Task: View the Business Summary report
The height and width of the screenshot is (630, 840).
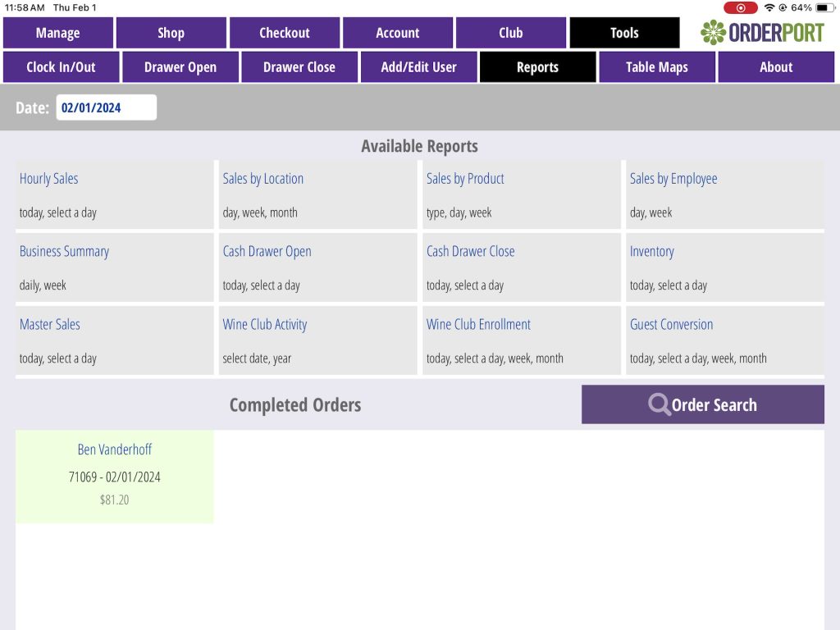Action: coord(64,252)
